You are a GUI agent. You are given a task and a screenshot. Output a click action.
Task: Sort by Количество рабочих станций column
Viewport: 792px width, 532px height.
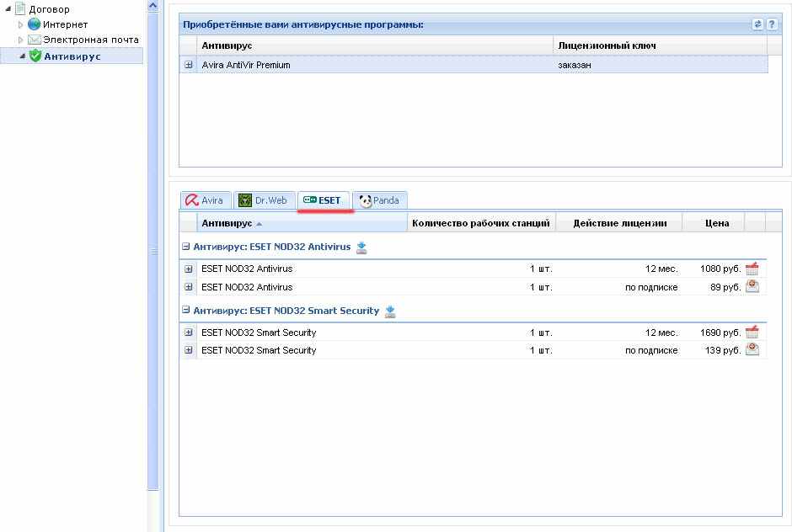click(481, 222)
